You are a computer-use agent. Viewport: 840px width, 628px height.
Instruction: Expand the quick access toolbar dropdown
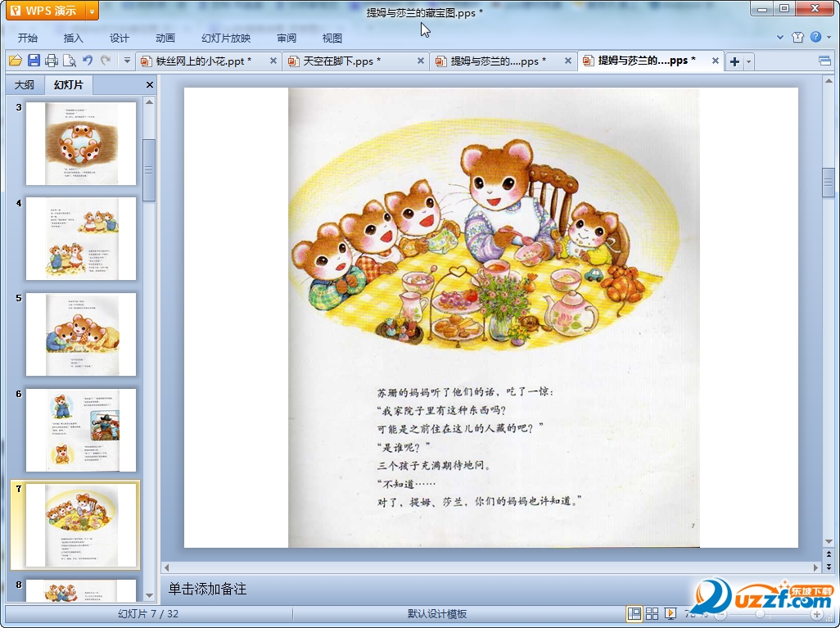click(x=127, y=61)
